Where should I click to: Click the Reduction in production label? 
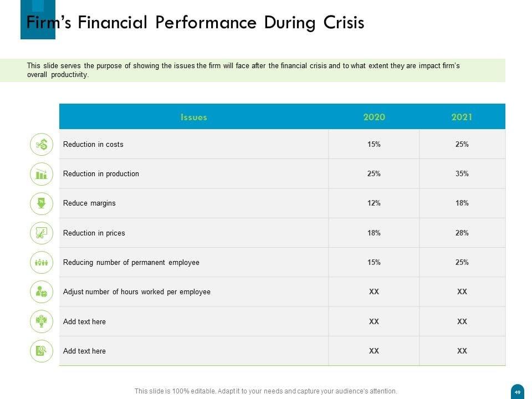point(101,174)
